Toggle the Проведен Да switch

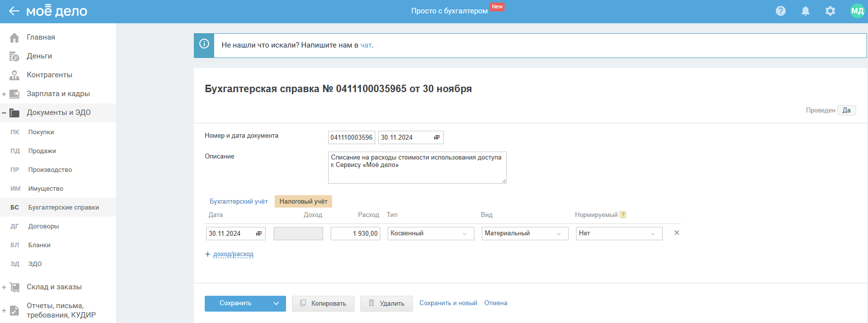click(x=846, y=110)
